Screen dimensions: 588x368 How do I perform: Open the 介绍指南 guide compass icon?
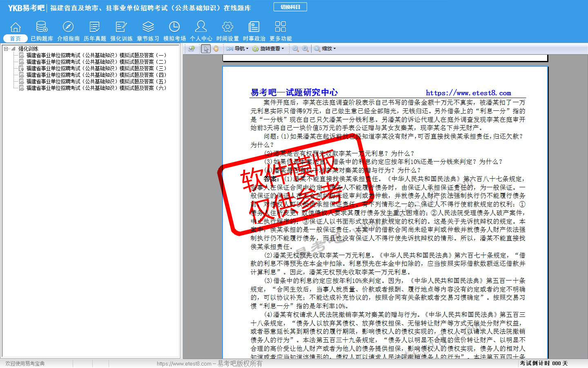click(x=68, y=31)
